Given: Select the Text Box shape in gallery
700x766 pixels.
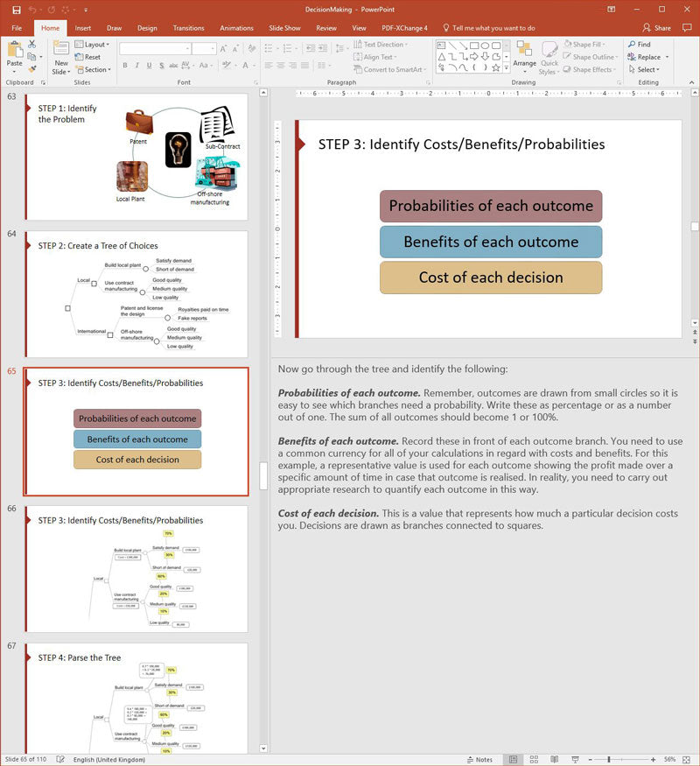Looking at the screenshot, I should [x=441, y=46].
